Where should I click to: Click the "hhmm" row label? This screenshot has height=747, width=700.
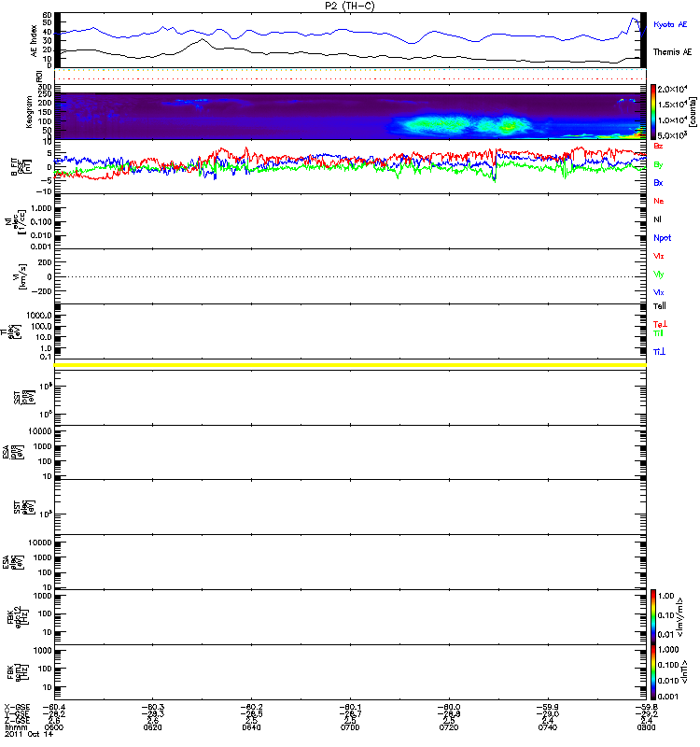coord(16,727)
